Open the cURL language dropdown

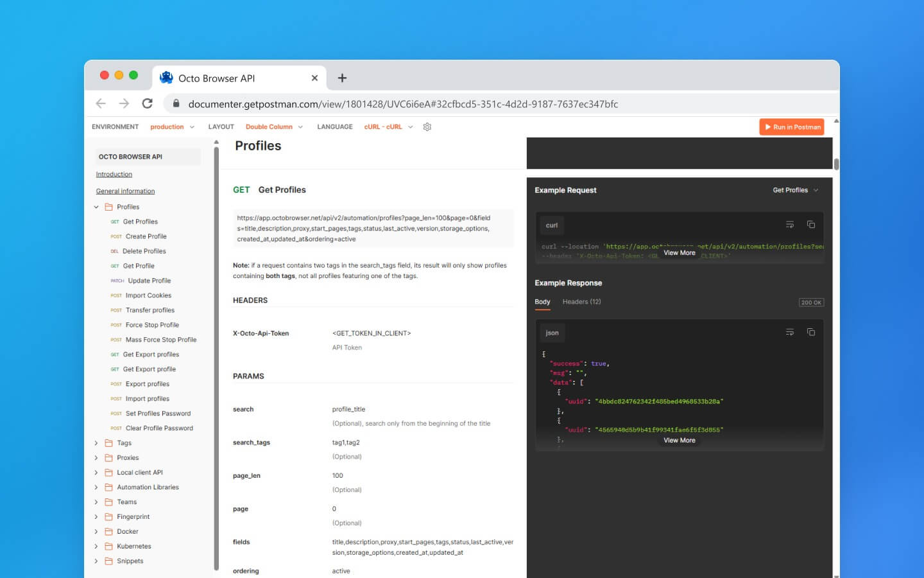[x=389, y=127]
